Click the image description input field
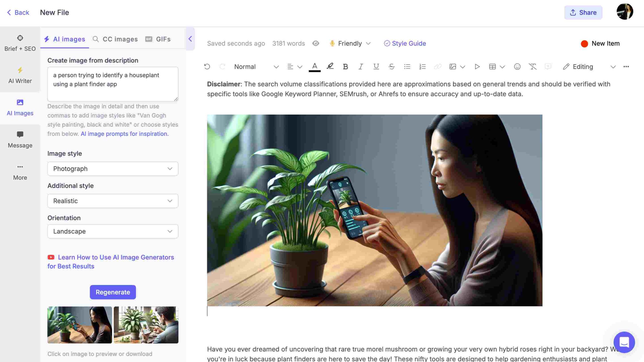The width and height of the screenshot is (644, 362). 113,84
